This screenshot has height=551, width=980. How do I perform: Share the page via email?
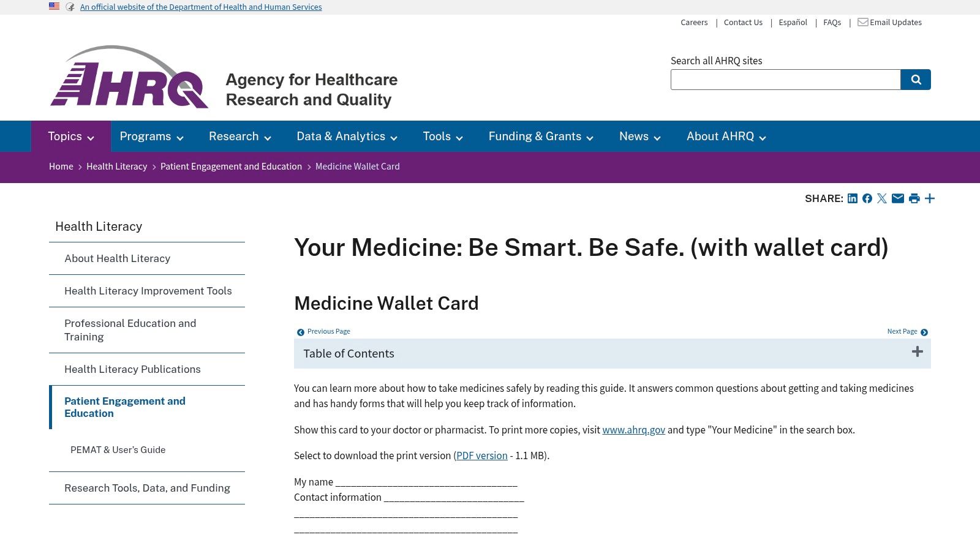click(x=897, y=198)
